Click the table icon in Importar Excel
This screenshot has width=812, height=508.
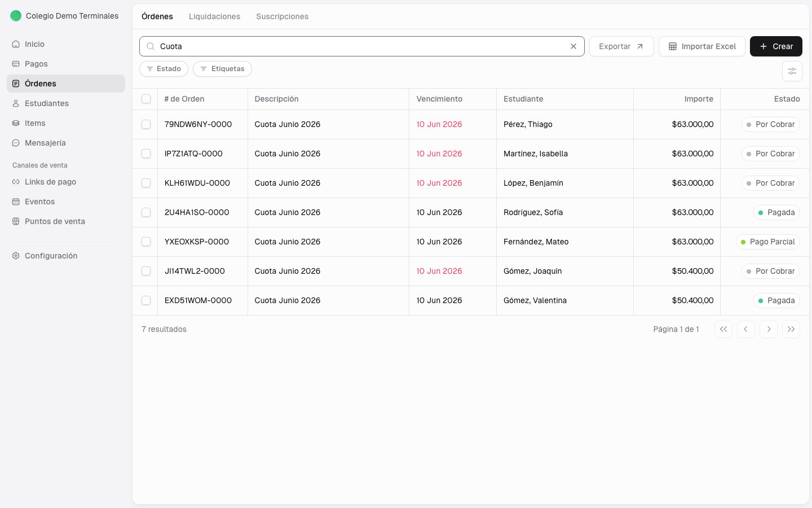coord(673,46)
